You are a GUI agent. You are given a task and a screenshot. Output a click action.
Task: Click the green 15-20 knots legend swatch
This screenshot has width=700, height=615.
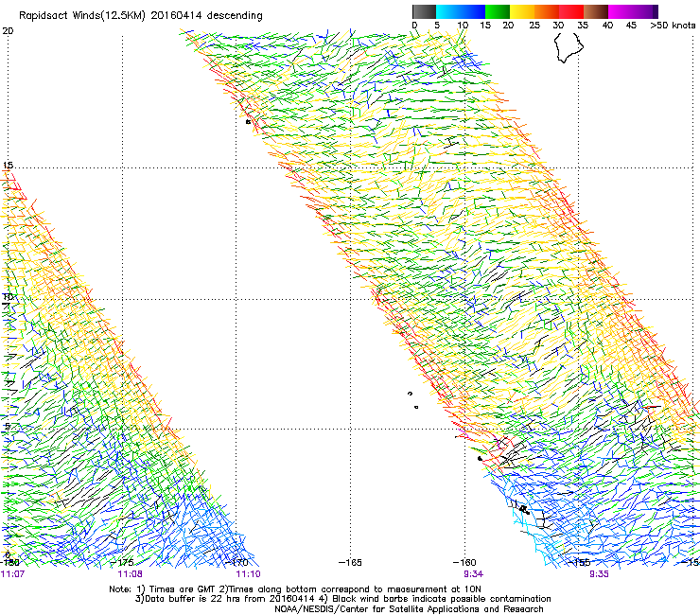498,11
